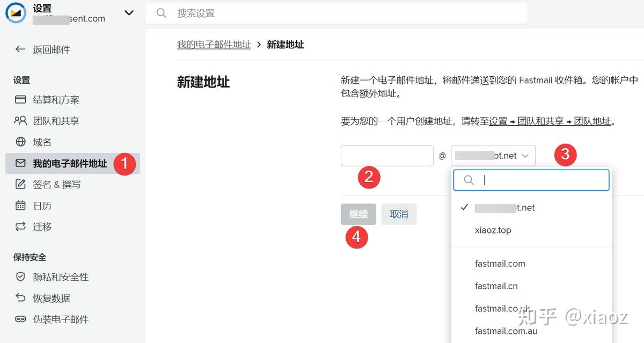Click the 取消 cancel button
Image resolution: width=644 pixels, height=343 pixels.
399,214
